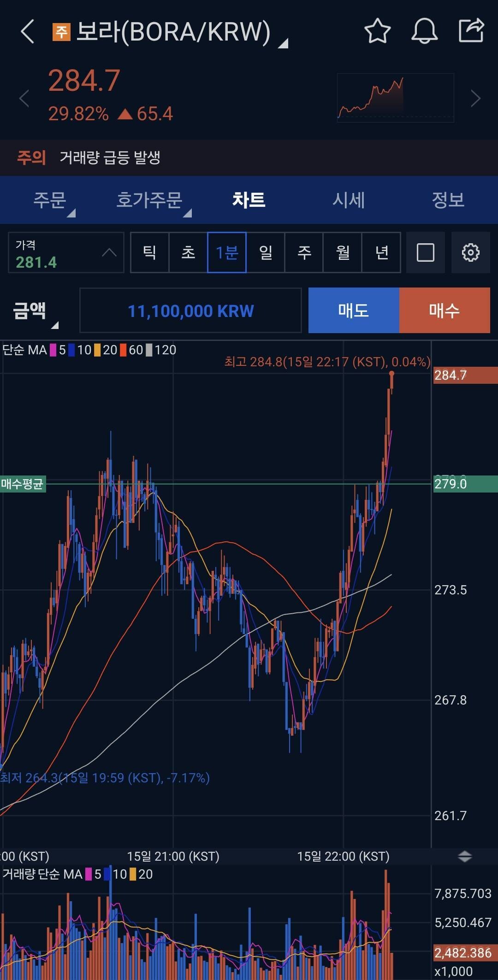The width and height of the screenshot is (498, 980).
Task: Select the 1분 chart interval
Action: tap(227, 252)
